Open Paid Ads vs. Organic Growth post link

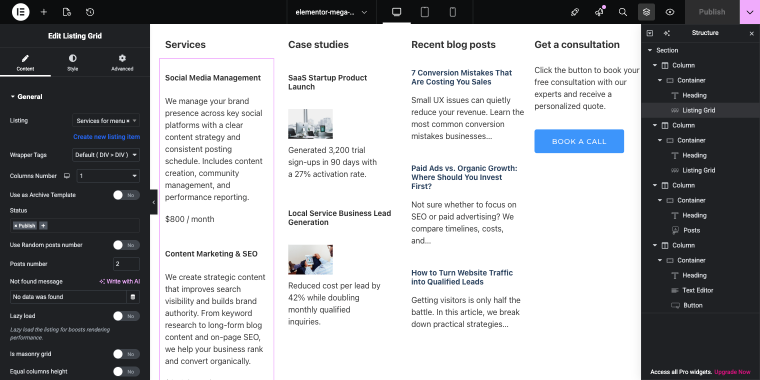tap(464, 177)
